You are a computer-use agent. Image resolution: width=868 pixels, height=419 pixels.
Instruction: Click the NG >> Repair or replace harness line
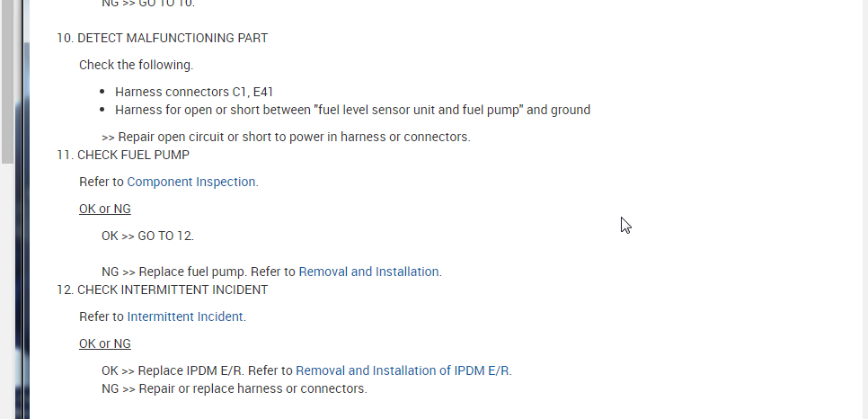tap(234, 388)
